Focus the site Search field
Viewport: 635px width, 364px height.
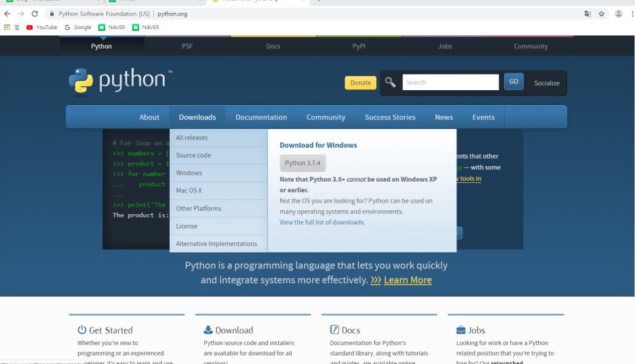pyautogui.click(x=450, y=82)
